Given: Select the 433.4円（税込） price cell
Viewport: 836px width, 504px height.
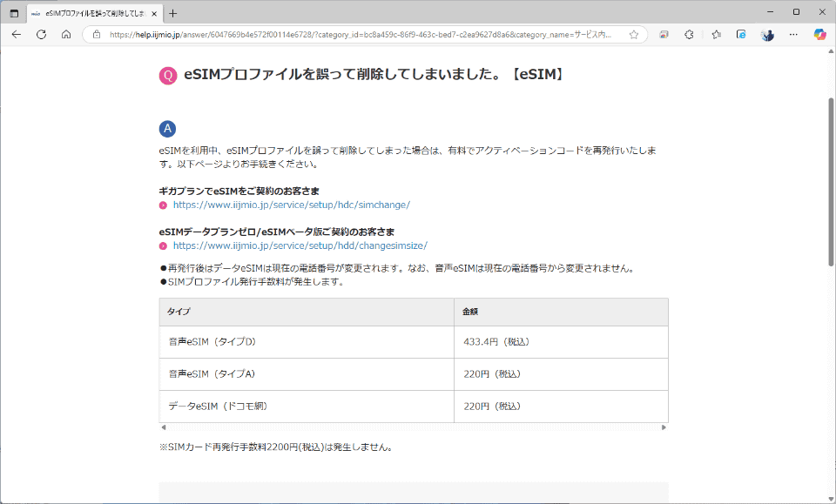Looking at the screenshot, I should pos(561,342).
